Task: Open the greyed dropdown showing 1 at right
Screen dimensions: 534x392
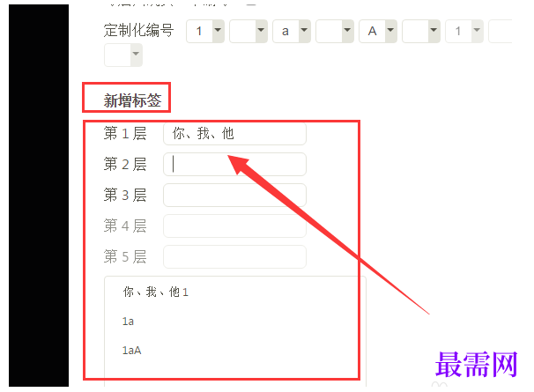Action: 464,31
